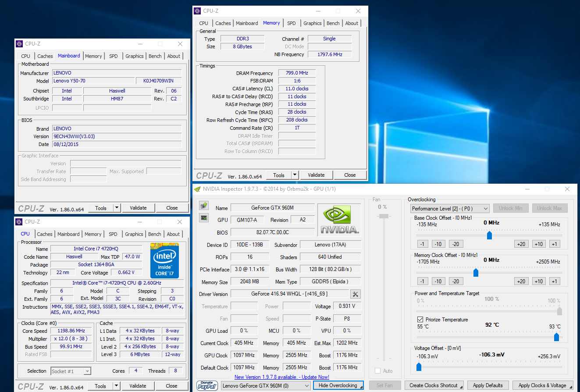Viewport: 580px width, 392px height.
Task: Click the sensor monitoring icon beside Name
Action: (x=204, y=206)
